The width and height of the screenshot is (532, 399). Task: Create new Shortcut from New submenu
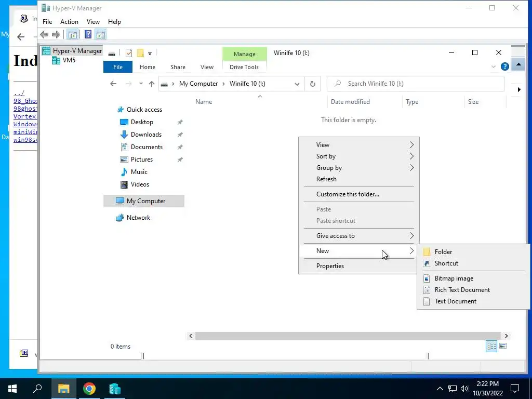473,263
